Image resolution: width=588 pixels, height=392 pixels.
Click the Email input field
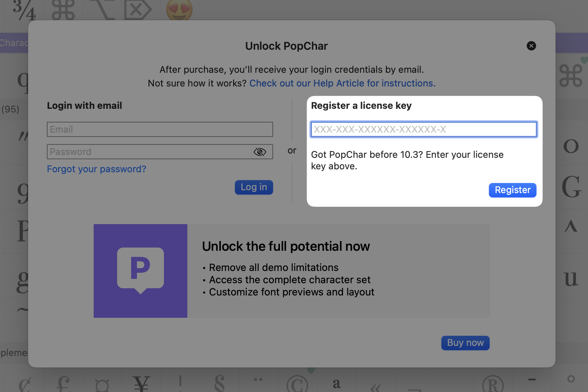(x=160, y=129)
